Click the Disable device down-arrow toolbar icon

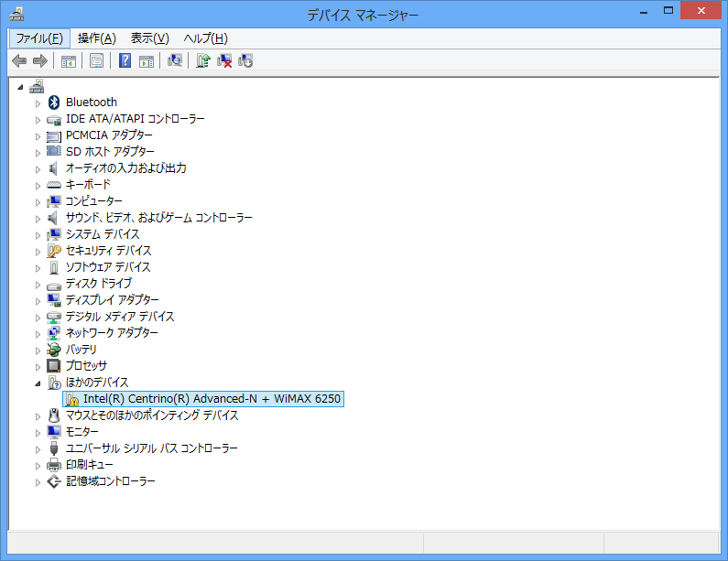click(x=245, y=60)
